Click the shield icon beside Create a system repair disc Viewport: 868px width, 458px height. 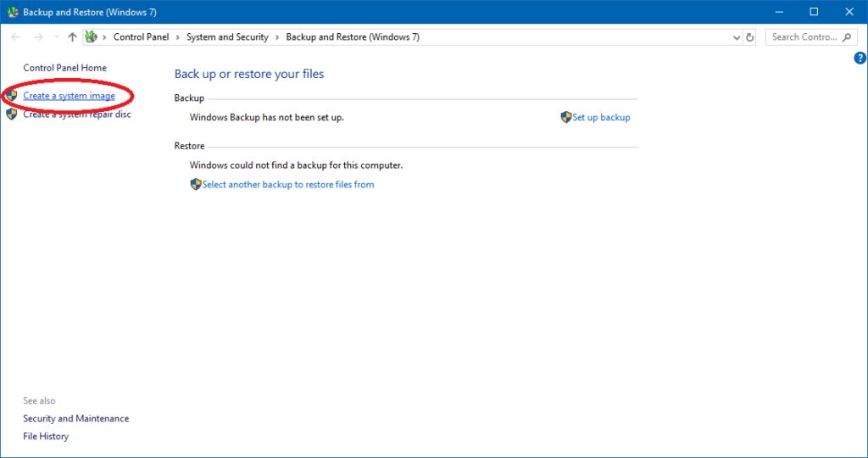12,114
